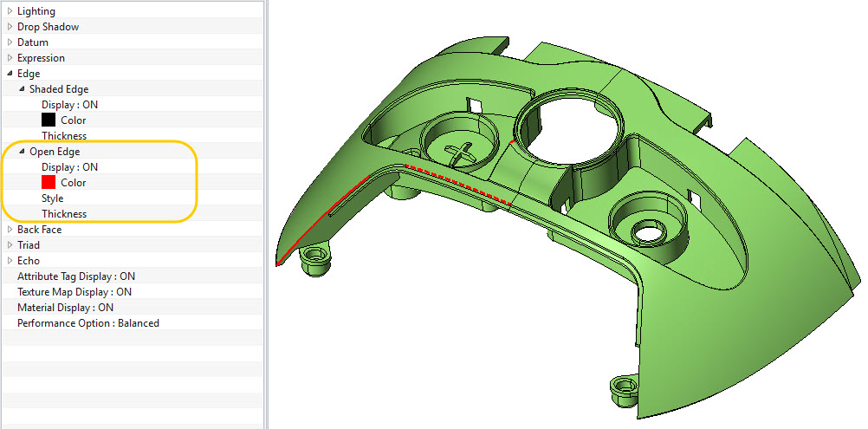Expand the Expression section
This screenshot has height=429, width=868.
click(x=10, y=57)
